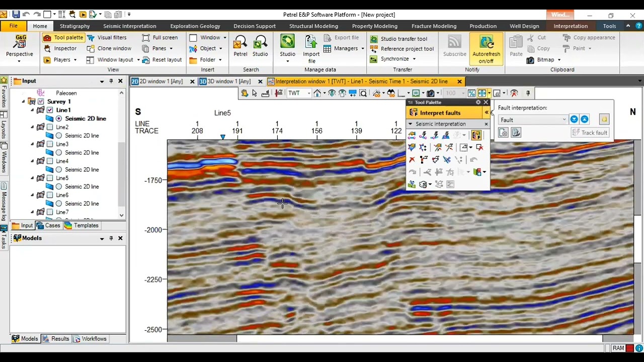Check the Line4 checkbox
Viewport: 644px width, 362px height.
(50, 161)
